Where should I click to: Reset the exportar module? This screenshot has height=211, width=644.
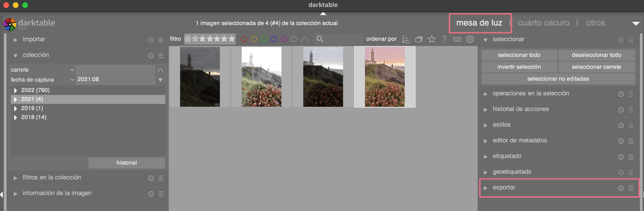coord(621,188)
